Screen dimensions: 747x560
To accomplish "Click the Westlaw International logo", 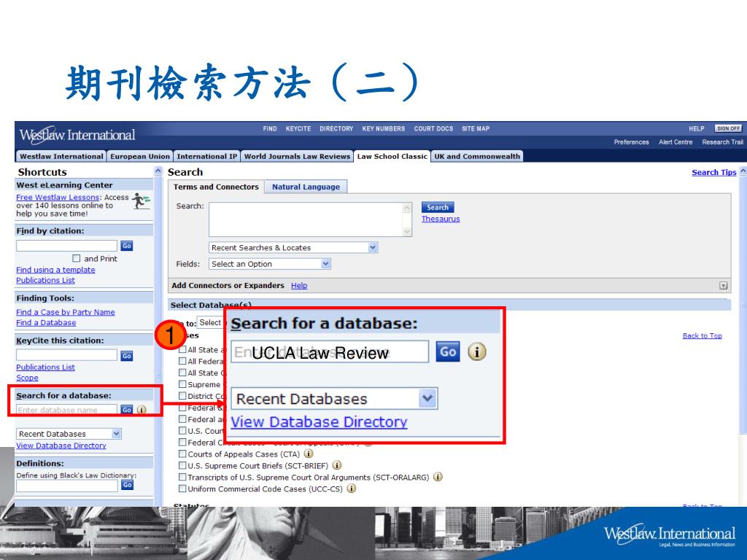I will (x=77, y=135).
